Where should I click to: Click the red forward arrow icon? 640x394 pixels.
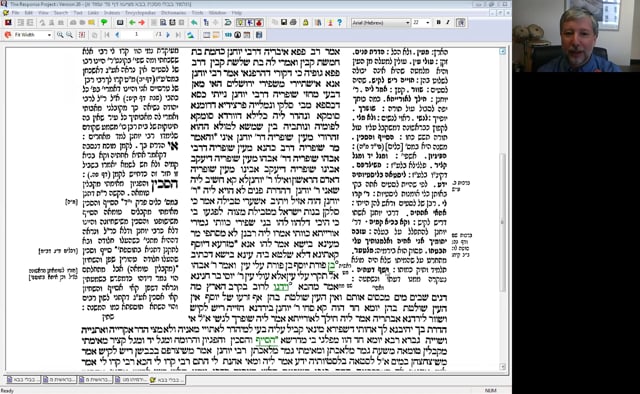(141, 22)
